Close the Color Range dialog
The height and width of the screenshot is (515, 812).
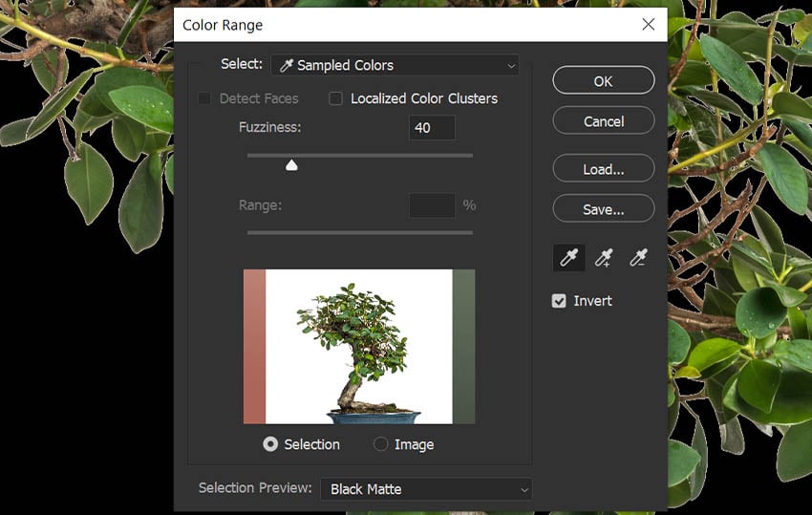[x=649, y=24]
